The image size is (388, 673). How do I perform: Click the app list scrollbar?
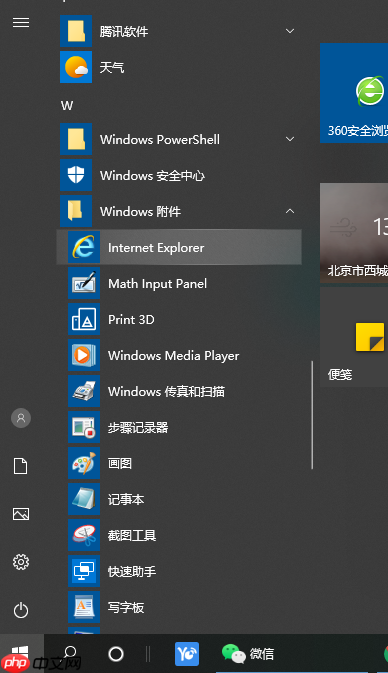click(312, 415)
